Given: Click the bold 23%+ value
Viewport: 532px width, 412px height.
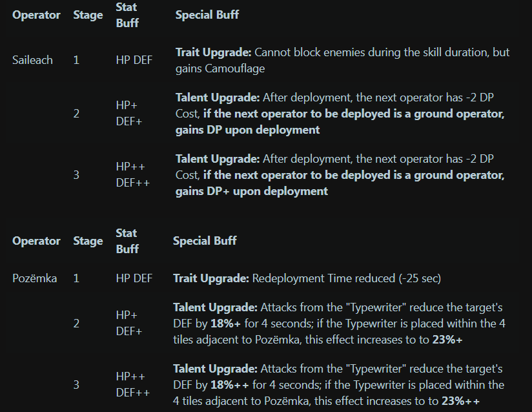Looking at the screenshot, I should click(447, 340).
